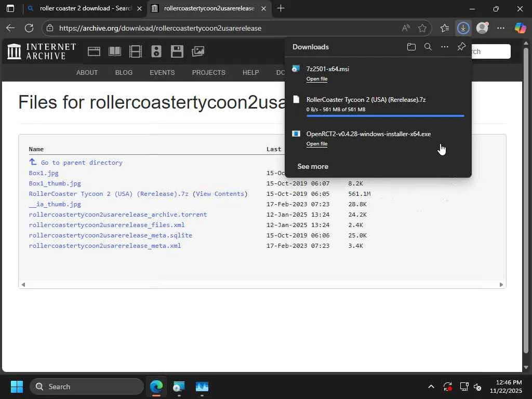Click the RollerCoaster Tycoon download progress bar
Screen dimensions: 532x399
(385, 116)
